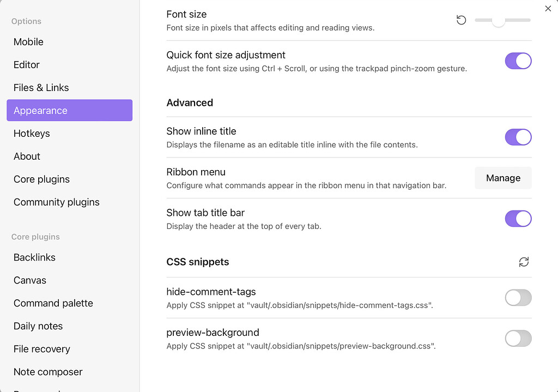
Task: Open Backlinks plugin settings
Action: [x=34, y=257]
